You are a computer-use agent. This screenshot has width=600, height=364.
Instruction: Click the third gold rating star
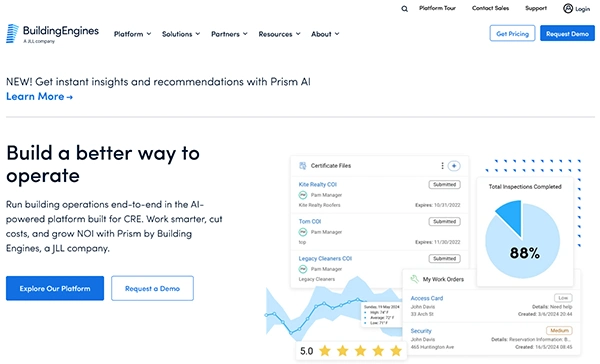[x=360, y=351]
